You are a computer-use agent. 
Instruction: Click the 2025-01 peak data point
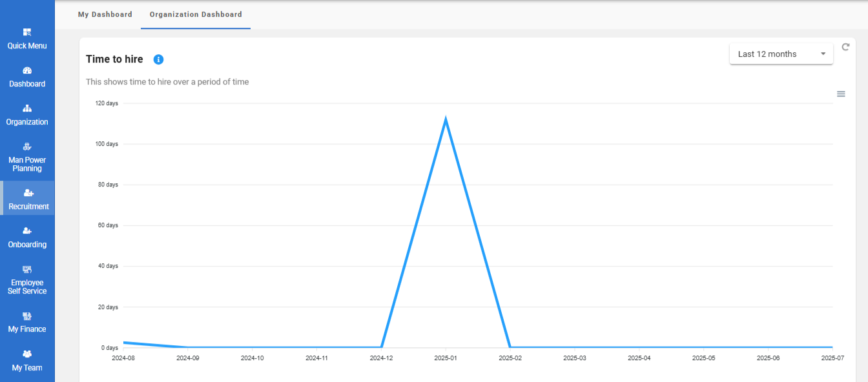(x=446, y=119)
